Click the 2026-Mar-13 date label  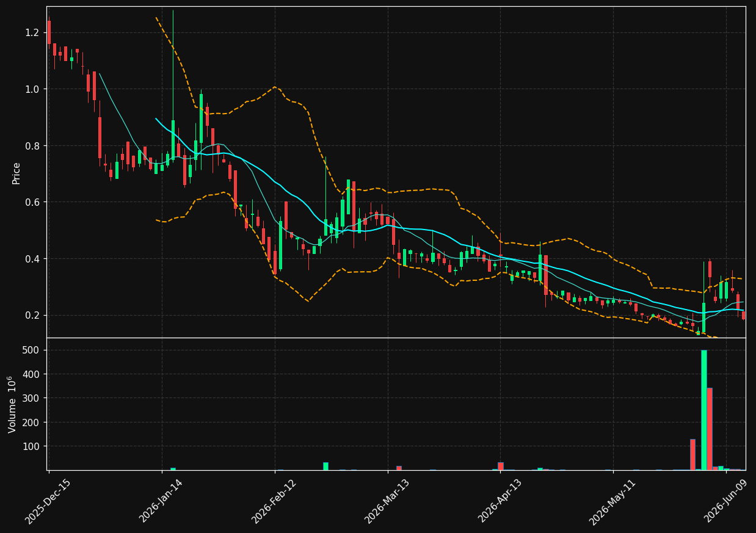coord(387,501)
